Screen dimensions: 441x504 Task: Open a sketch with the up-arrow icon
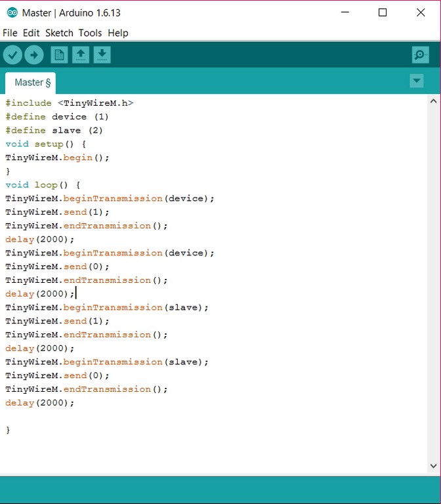[81, 55]
